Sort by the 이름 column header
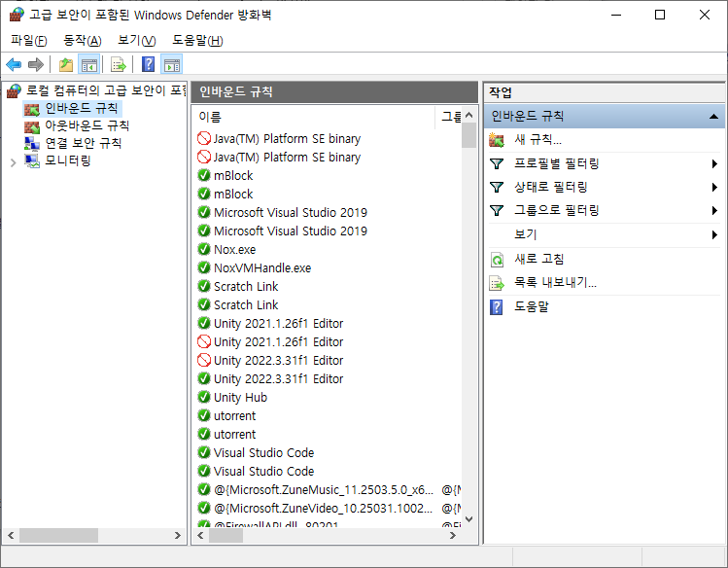Screen dimensions: 728x568 click(x=313, y=117)
